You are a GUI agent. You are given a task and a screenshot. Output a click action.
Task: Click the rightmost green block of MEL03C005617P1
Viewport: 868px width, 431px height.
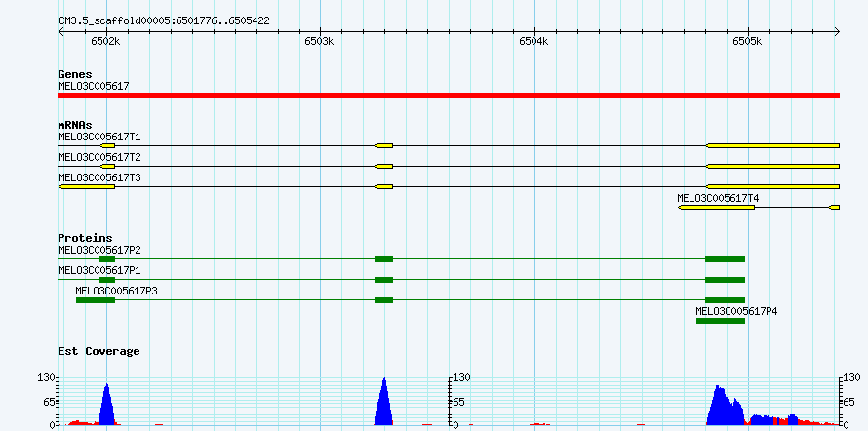point(725,280)
